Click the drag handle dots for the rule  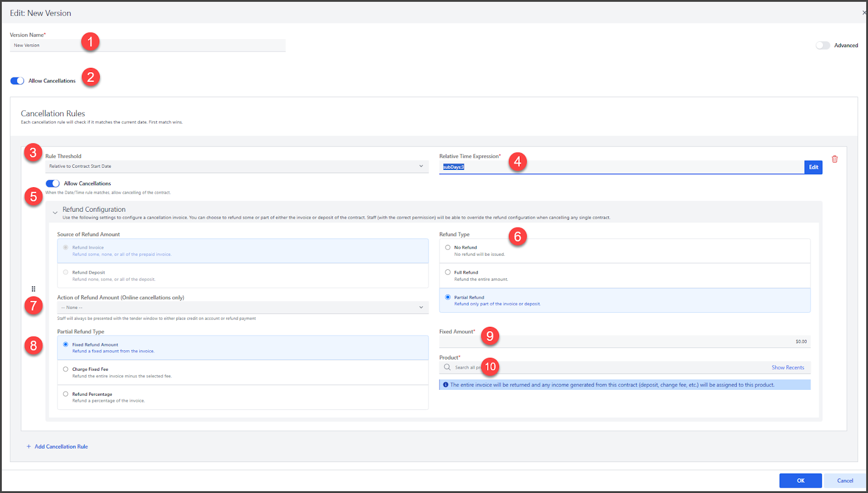[34, 289]
